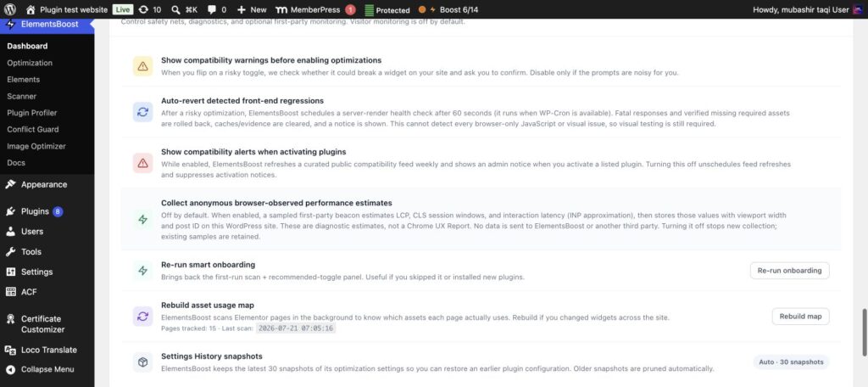Click the Collapse Menu arrow icon
The height and width of the screenshot is (387, 868).
10,369
